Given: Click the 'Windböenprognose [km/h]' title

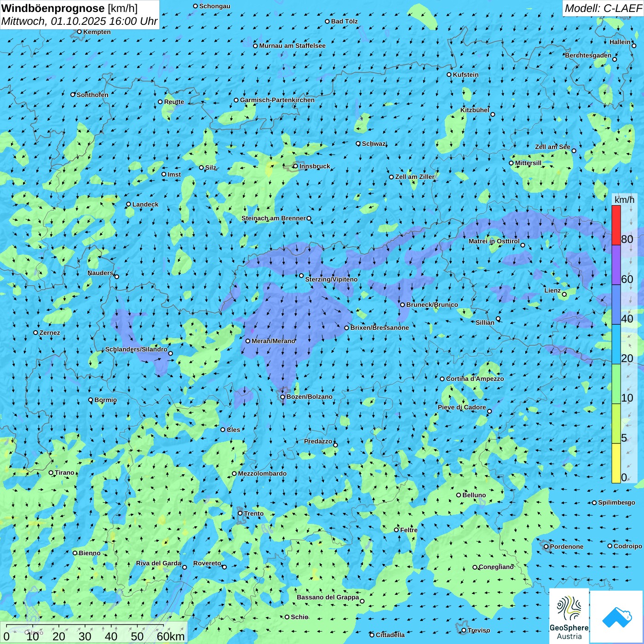Looking at the screenshot, I should [69, 8].
